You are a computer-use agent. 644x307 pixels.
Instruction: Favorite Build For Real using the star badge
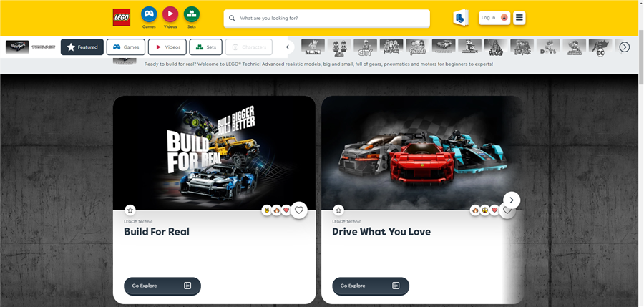click(130, 210)
